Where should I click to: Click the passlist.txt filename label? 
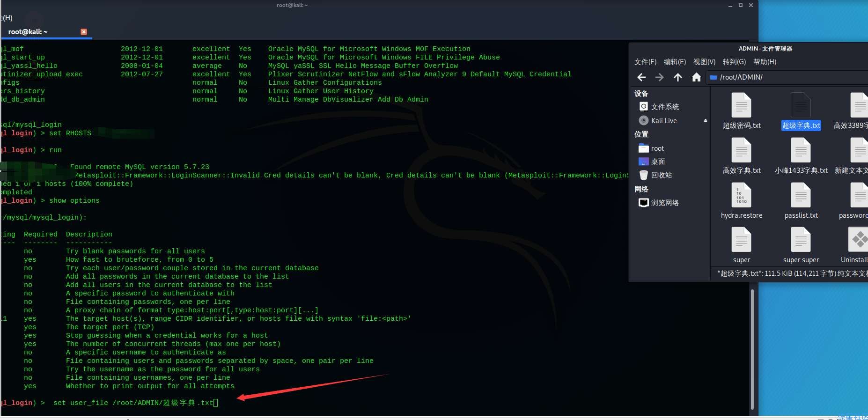[801, 215]
